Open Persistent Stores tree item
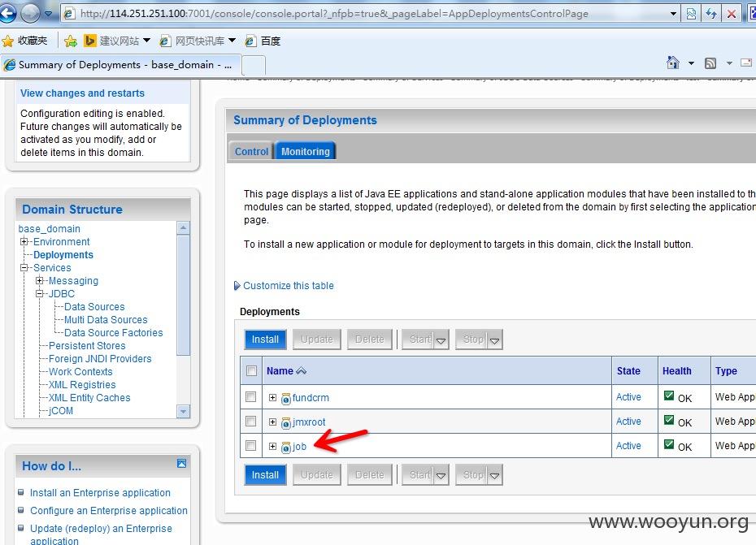The width and height of the screenshot is (756, 545). 87,345
